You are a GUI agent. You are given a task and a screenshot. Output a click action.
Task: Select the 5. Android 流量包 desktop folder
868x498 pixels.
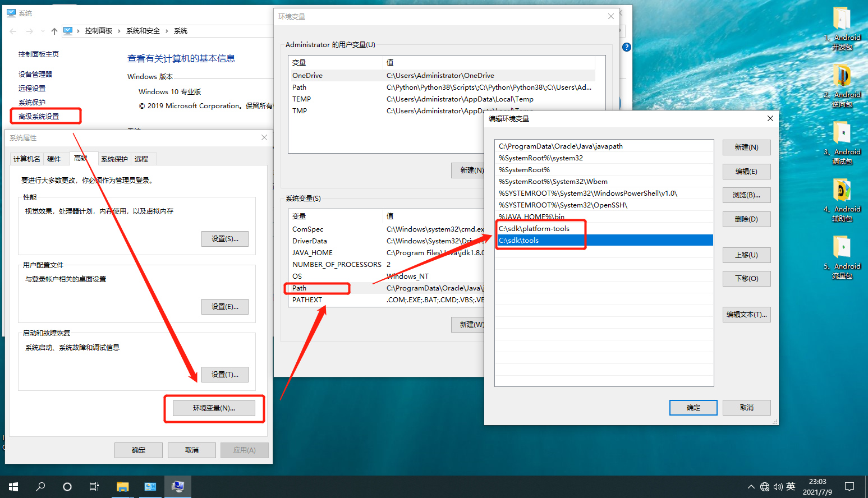point(842,257)
